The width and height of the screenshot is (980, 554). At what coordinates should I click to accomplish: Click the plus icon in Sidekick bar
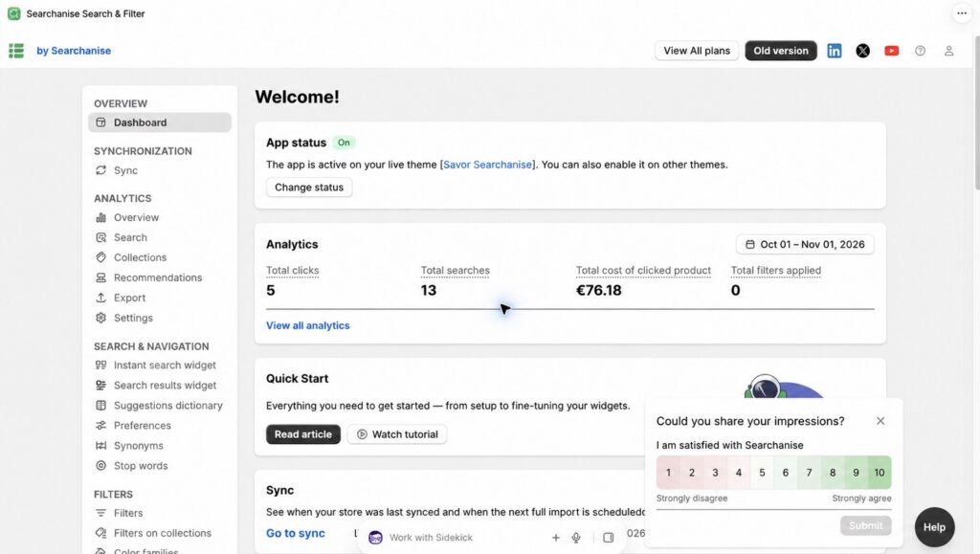point(556,537)
